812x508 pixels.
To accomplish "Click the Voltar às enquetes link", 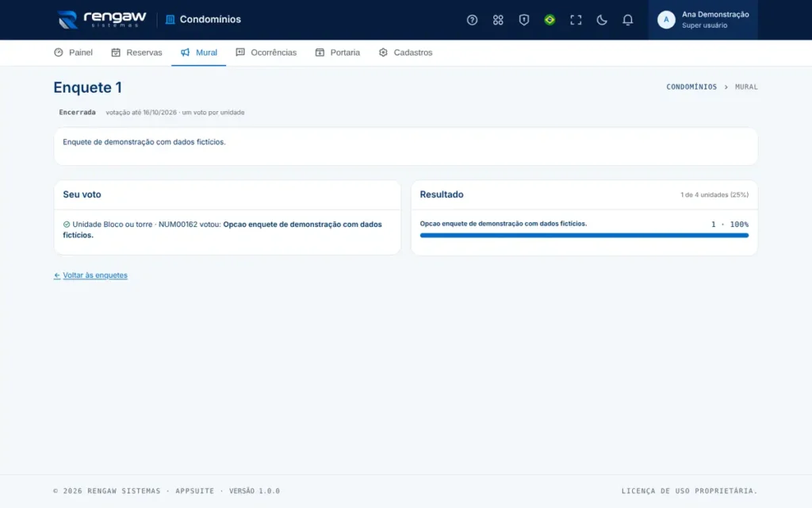I will click(90, 275).
